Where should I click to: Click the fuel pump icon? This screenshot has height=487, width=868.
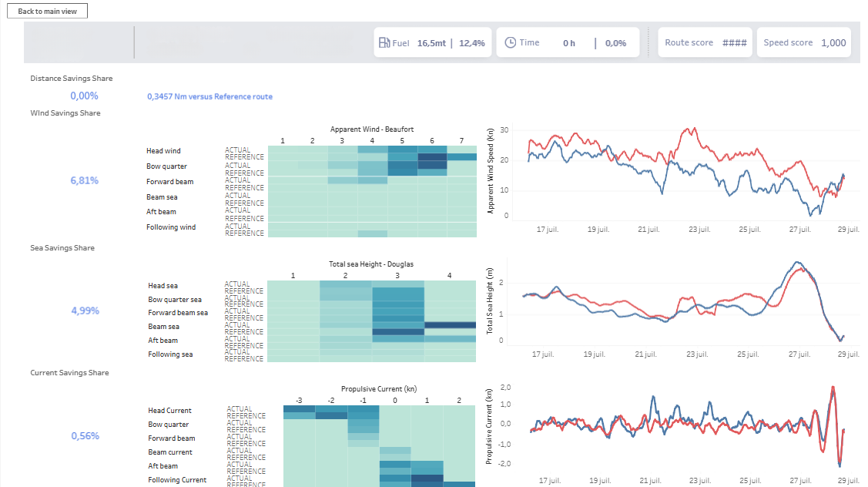(384, 42)
